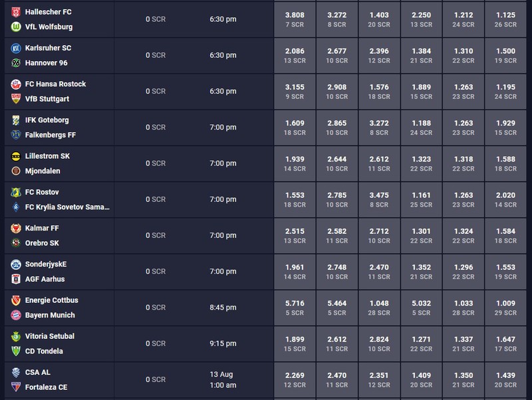532x400 pixels.
Task: Click the CD Tondela striped shield icon
Action: pyautogui.click(x=16, y=351)
